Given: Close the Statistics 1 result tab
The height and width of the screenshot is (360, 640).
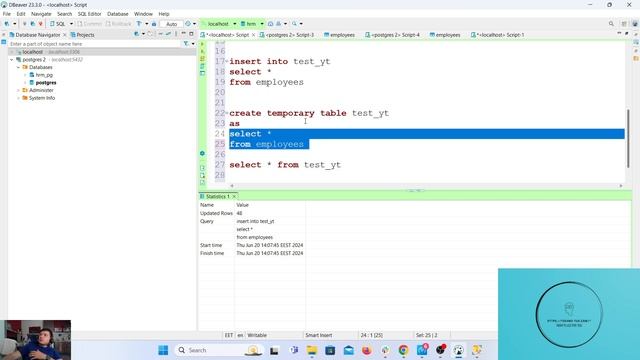Looking at the screenshot, I should click(x=234, y=197).
